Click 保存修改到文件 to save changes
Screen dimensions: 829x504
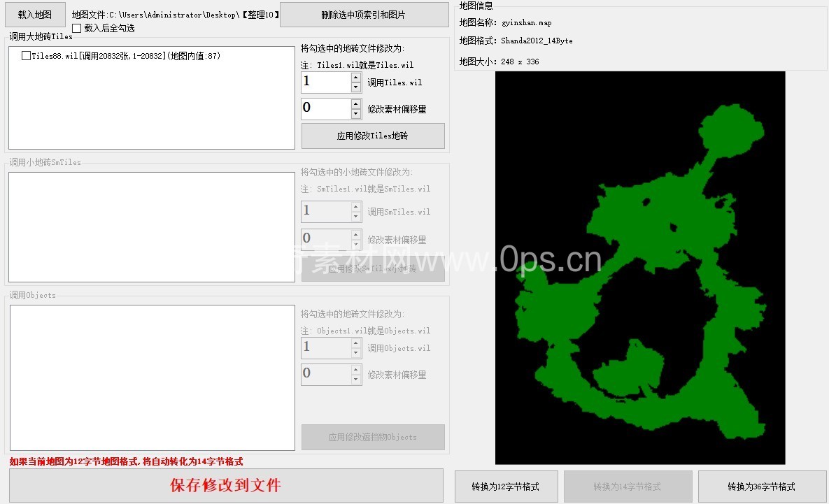[x=226, y=485]
